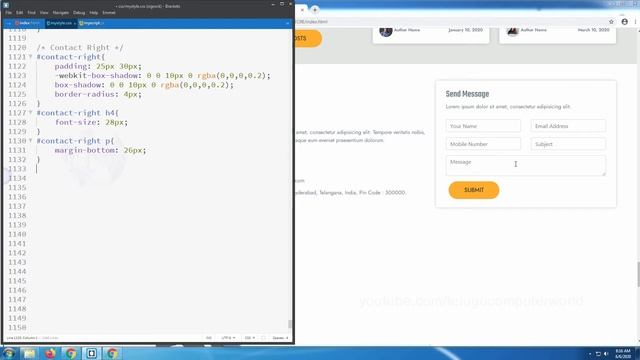Click the January 10, 2020 post date

465,30
